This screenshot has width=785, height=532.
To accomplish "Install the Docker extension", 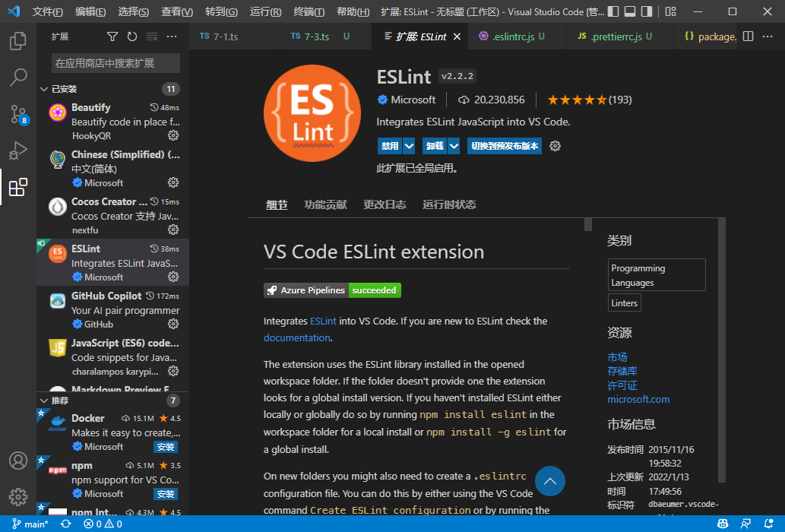I will tap(165, 447).
